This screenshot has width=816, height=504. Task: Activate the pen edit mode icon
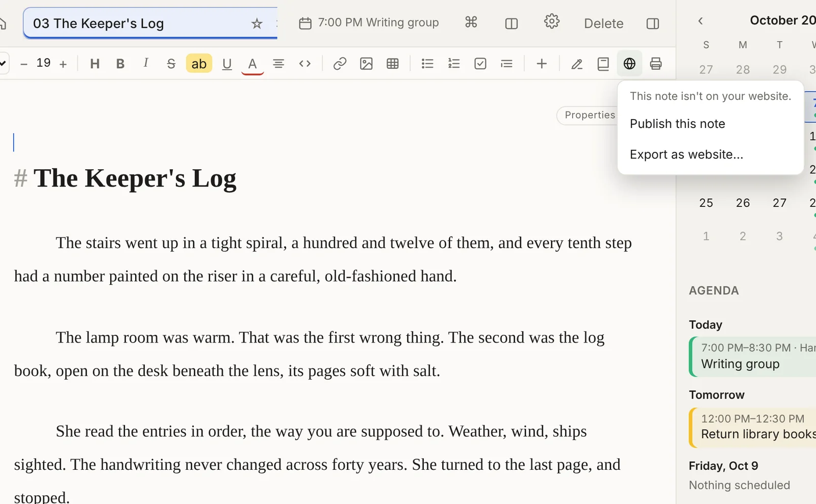click(x=577, y=64)
